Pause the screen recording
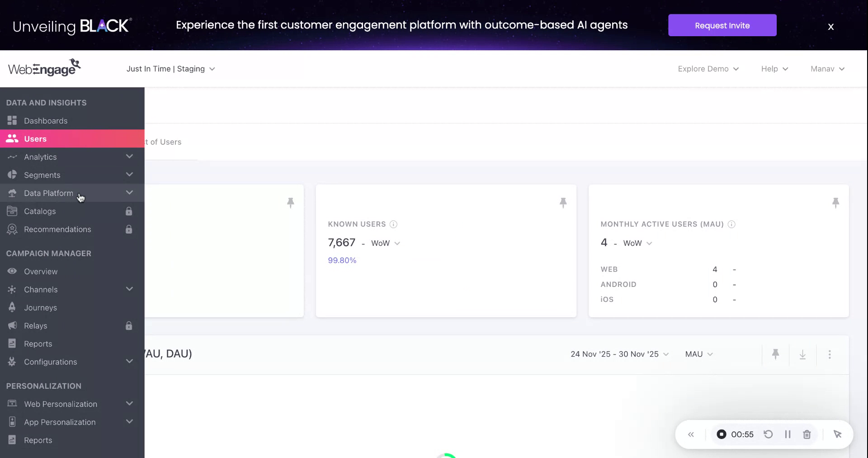 788,434
